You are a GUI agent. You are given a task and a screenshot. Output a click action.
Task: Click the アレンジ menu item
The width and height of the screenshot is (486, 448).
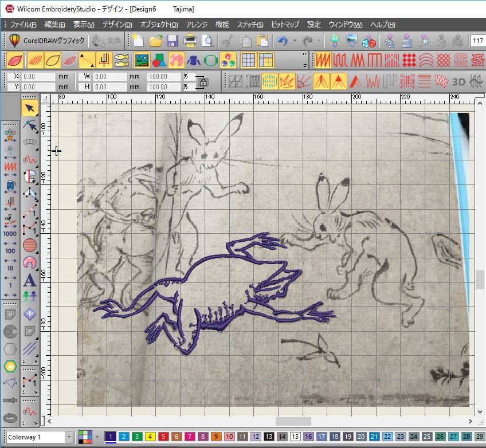[x=197, y=25]
